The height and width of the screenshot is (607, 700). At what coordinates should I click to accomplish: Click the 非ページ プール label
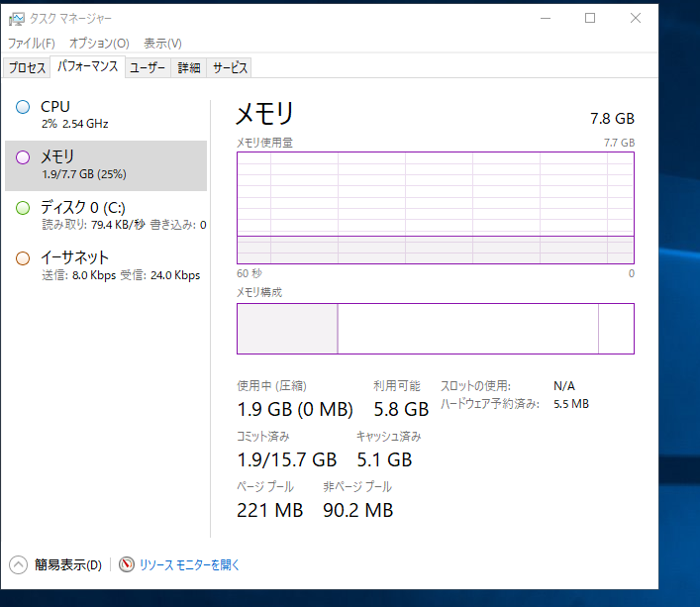tap(357, 486)
